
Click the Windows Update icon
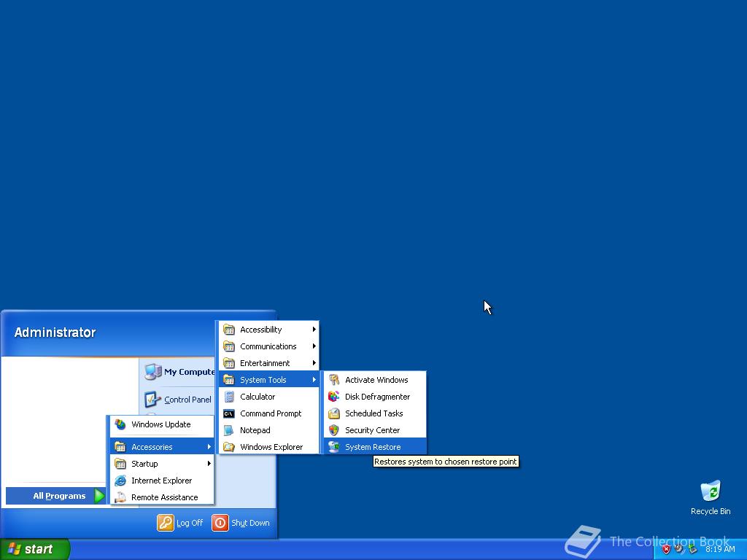[x=120, y=424]
